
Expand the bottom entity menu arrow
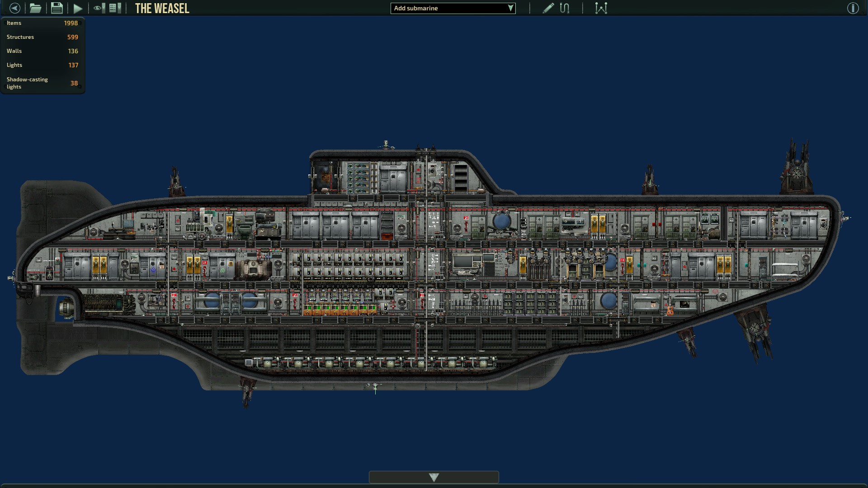434,477
